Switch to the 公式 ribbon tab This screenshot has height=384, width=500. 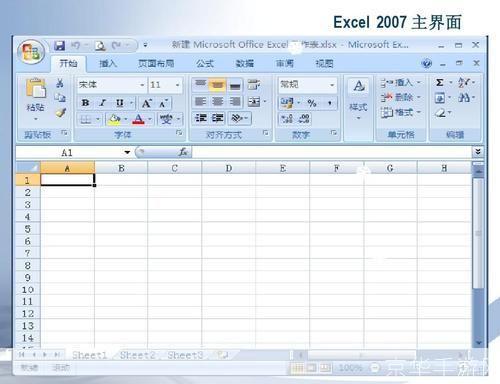205,63
